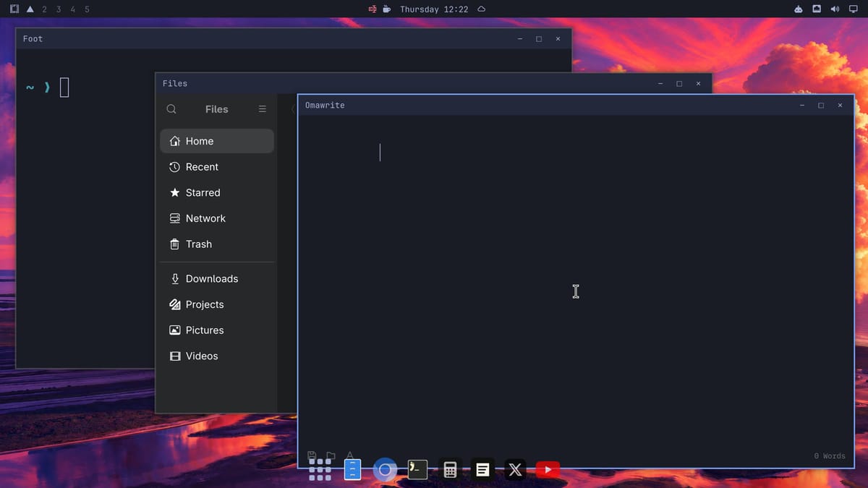Screen dimensions: 868x488
Task: Show Starred items in Files
Action: pos(217,193)
